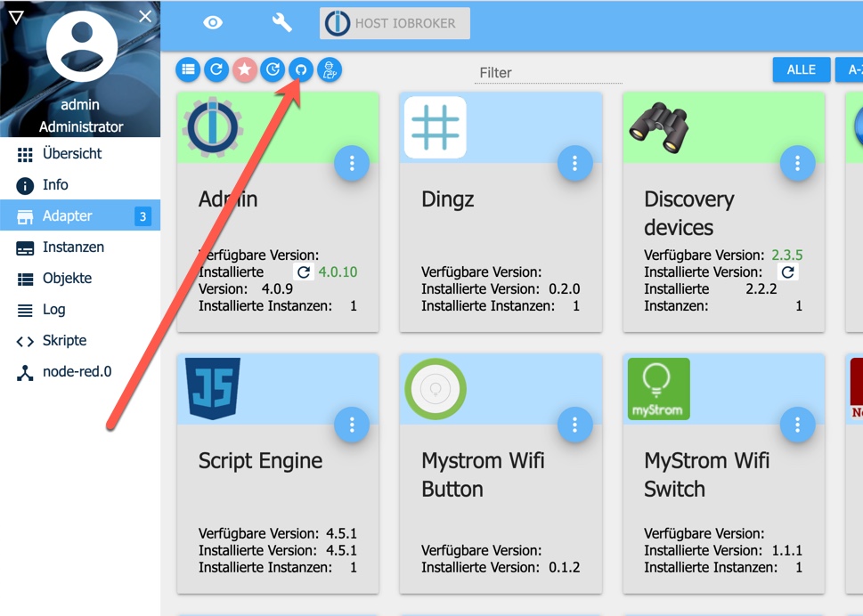Screen dimensions: 863x616
Task: Click Dingz installed version 0.2.0
Action: click(564, 288)
